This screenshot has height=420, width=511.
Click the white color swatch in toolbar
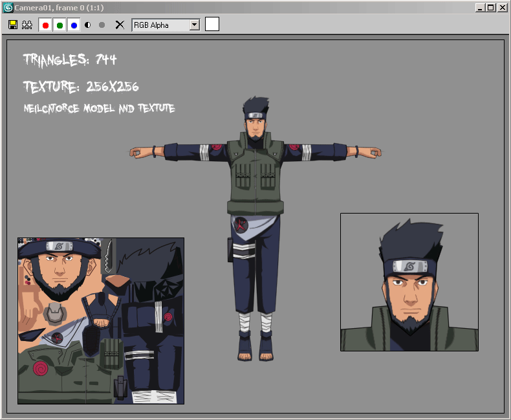coord(212,24)
